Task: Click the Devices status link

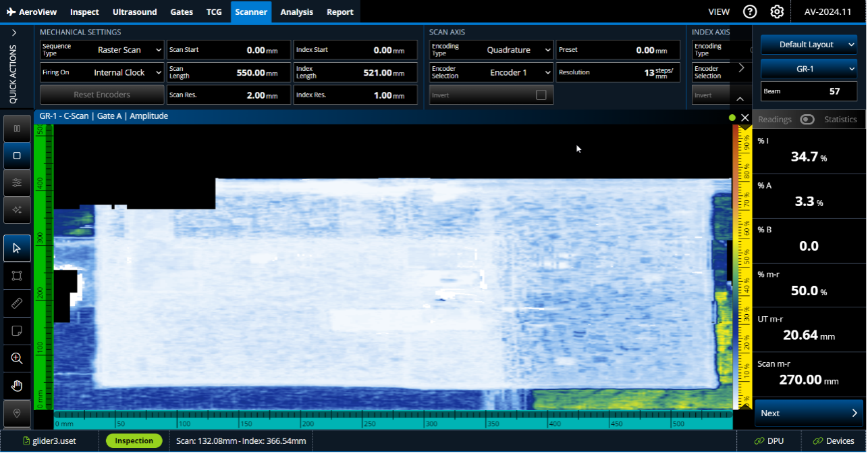Action: pyautogui.click(x=834, y=441)
